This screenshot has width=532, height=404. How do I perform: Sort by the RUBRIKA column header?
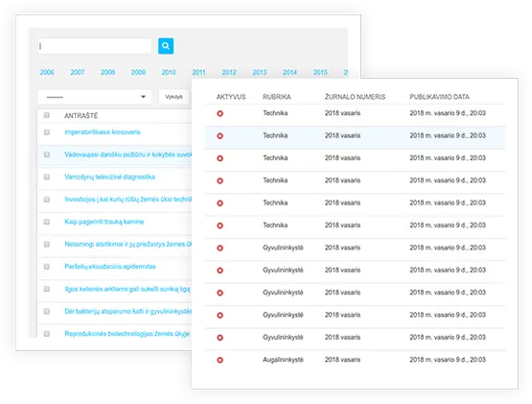(276, 97)
